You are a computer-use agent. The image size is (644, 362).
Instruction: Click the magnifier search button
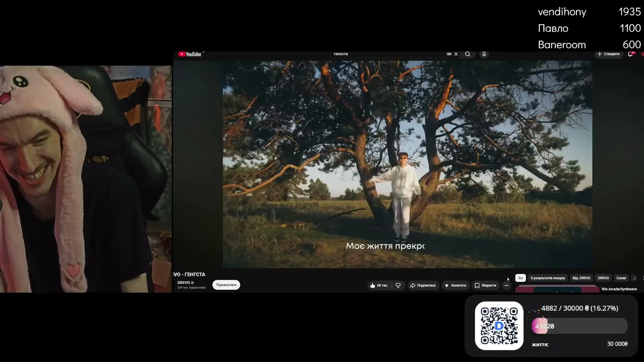[467, 54]
